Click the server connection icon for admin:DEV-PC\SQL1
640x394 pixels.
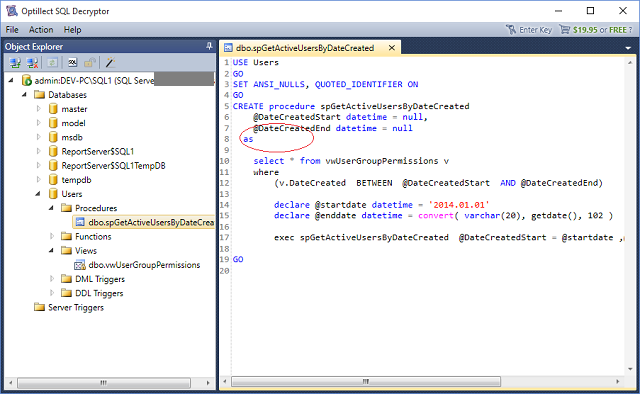coord(27,80)
